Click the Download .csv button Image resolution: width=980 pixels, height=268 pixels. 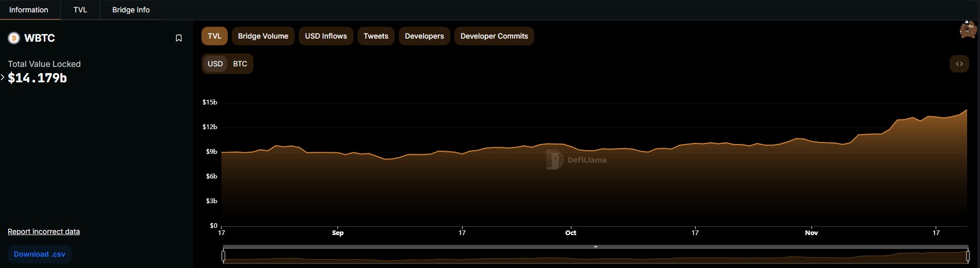tap(40, 254)
